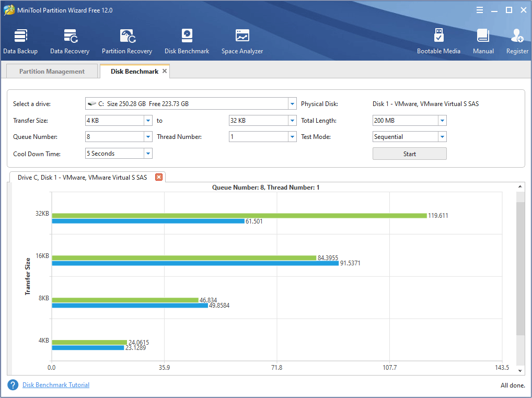Image resolution: width=532 pixels, height=398 pixels.
Task: Expand the Thread Number dropdown
Action: click(293, 137)
